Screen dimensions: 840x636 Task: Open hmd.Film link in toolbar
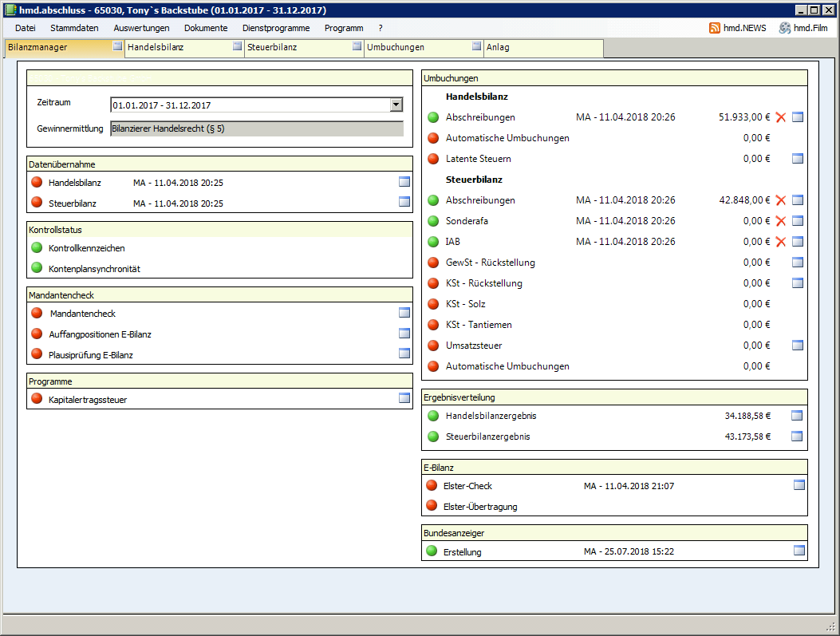point(803,28)
